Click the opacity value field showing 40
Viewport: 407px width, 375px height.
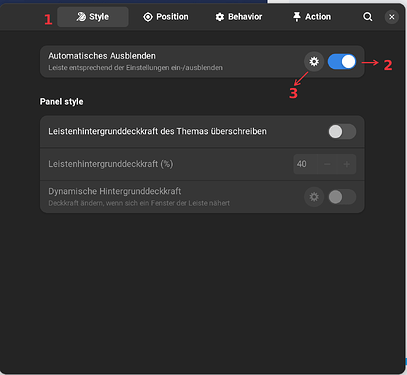[x=305, y=164]
